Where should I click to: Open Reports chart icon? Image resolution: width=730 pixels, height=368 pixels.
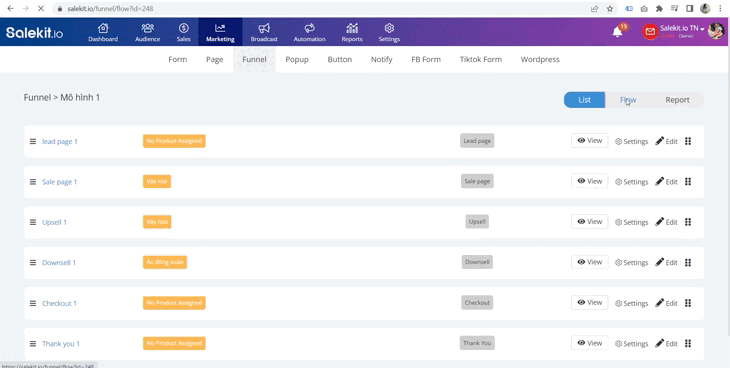pyautogui.click(x=352, y=28)
